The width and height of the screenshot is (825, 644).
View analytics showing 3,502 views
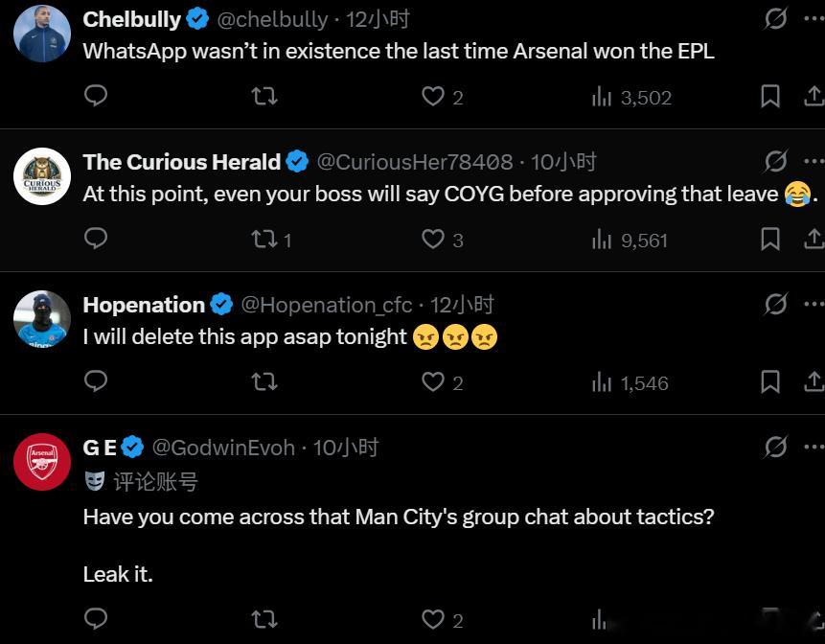(631, 97)
